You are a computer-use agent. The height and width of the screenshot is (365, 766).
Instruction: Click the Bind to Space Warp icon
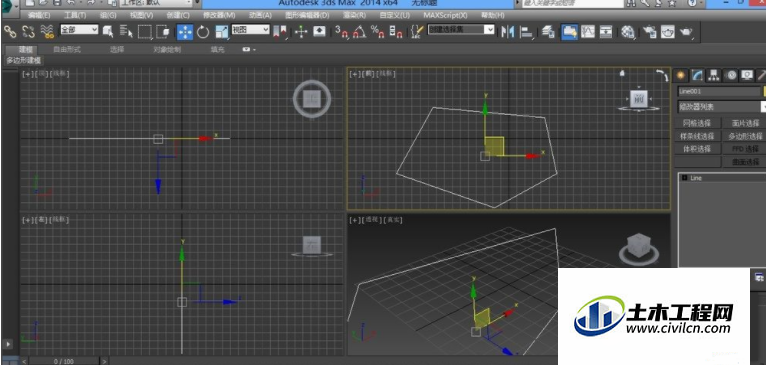pyautogui.click(x=47, y=32)
